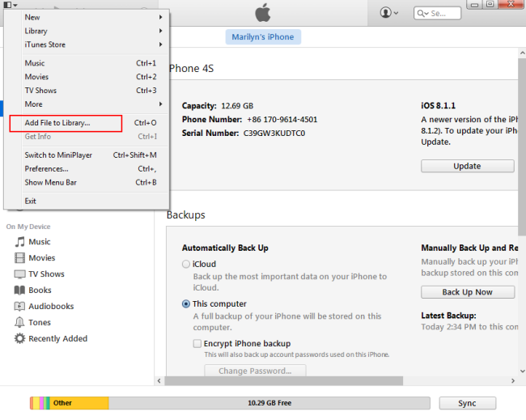
Task: Select Get Info menu item
Action: pos(93,137)
